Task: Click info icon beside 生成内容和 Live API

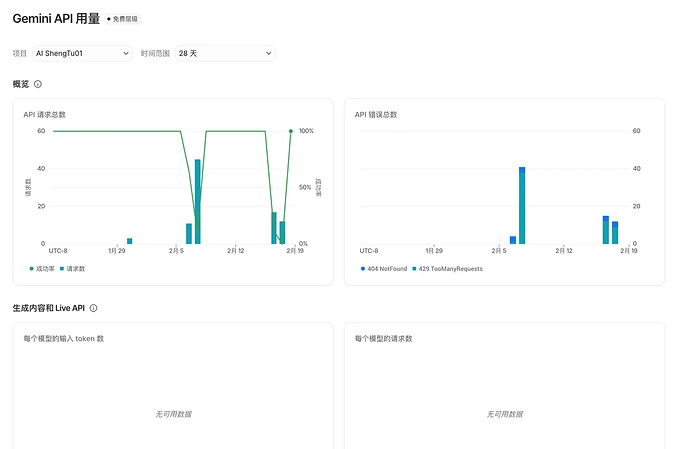Action: [x=93, y=308]
